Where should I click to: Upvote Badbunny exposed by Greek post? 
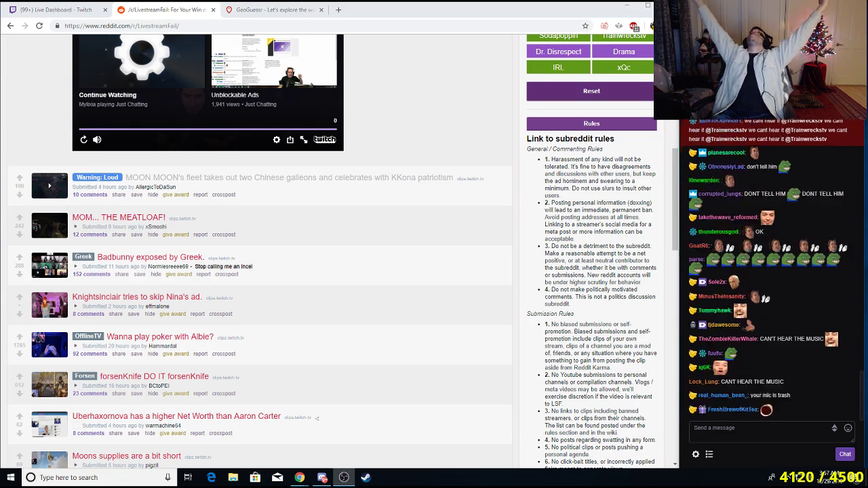[20, 258]
